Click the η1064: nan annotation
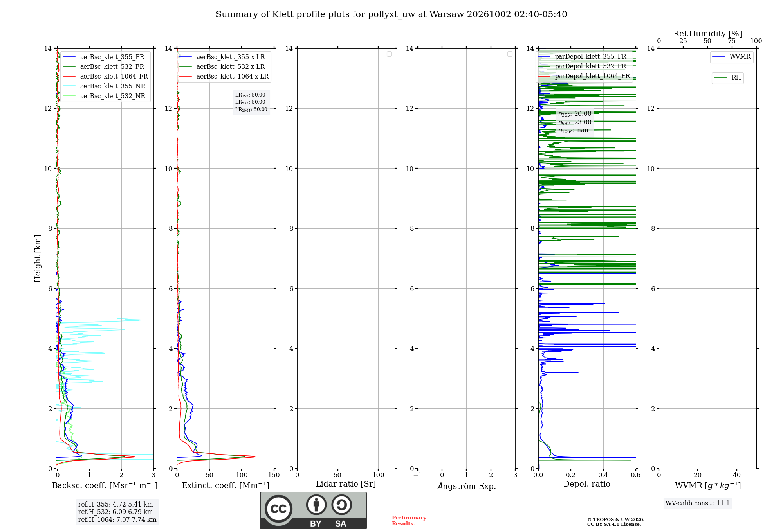 573,131
